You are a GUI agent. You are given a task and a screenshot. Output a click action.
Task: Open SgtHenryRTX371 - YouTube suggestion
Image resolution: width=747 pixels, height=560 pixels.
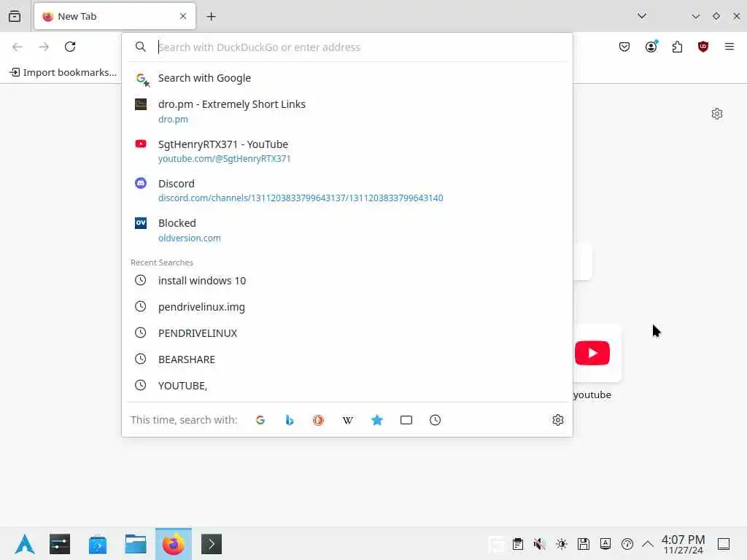pos(347,151)
